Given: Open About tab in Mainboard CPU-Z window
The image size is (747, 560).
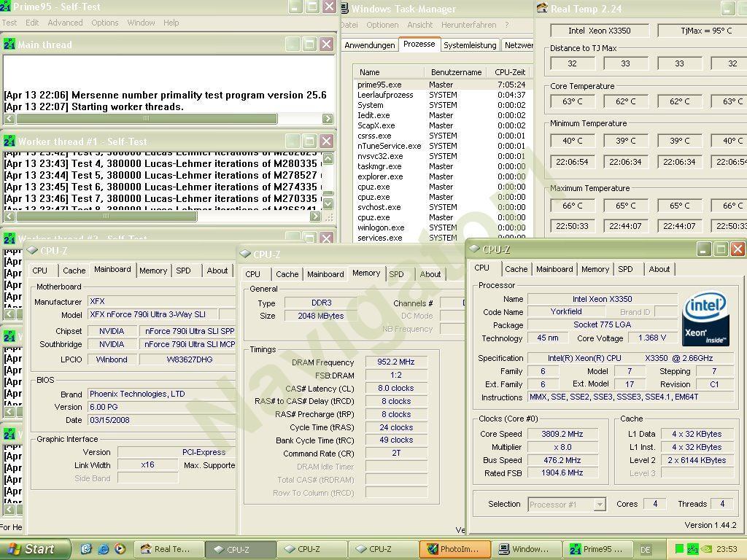Looking at the screenshot, I should (217, 271).
